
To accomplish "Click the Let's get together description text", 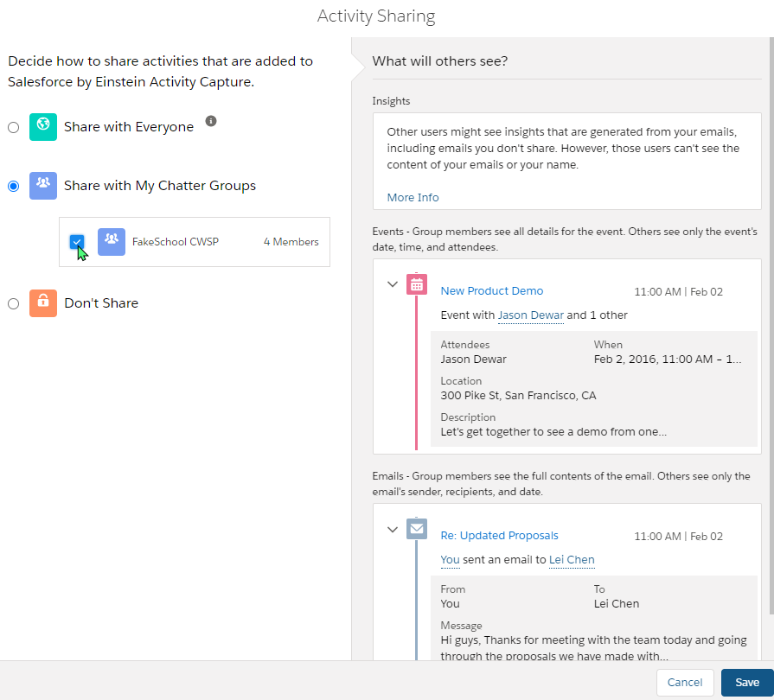I will point(553,432).
